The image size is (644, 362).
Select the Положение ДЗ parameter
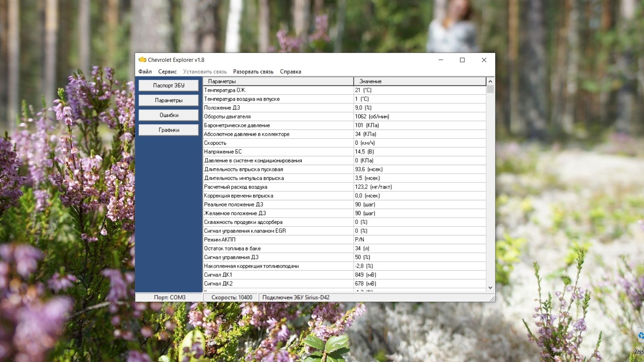(x=345, y=108)
